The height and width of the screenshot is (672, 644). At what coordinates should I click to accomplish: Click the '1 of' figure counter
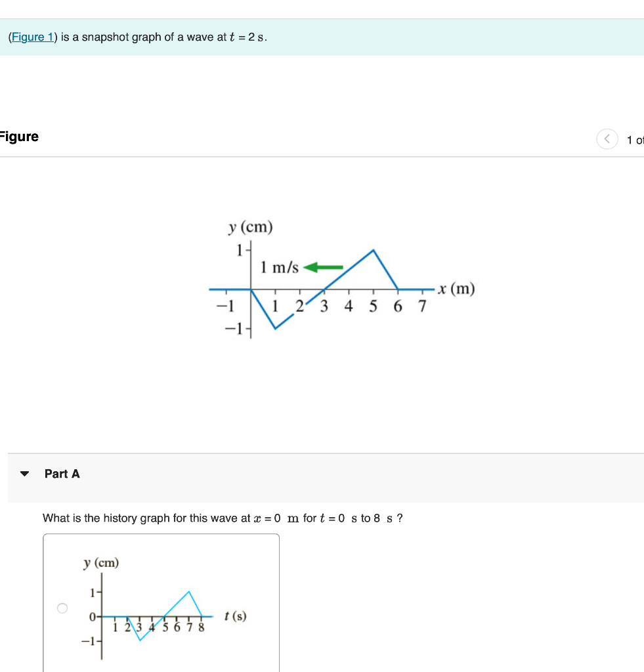[634, 140]
